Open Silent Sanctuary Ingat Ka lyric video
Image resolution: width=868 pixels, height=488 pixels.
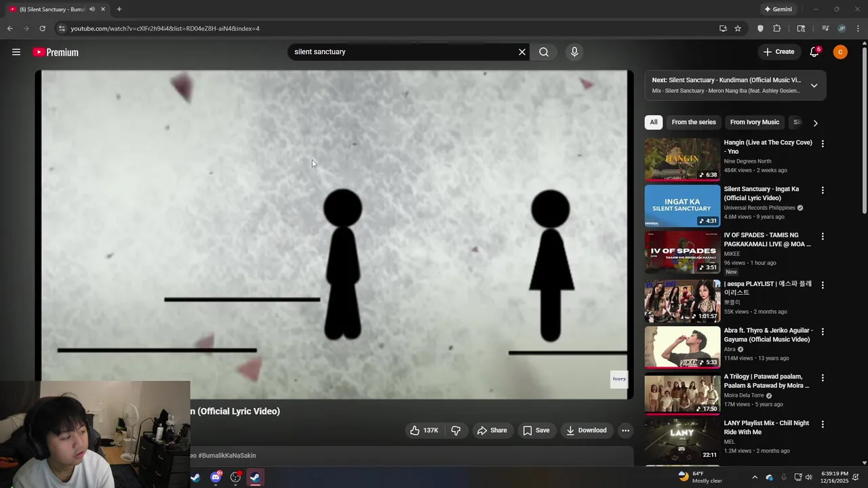[682, 205]
